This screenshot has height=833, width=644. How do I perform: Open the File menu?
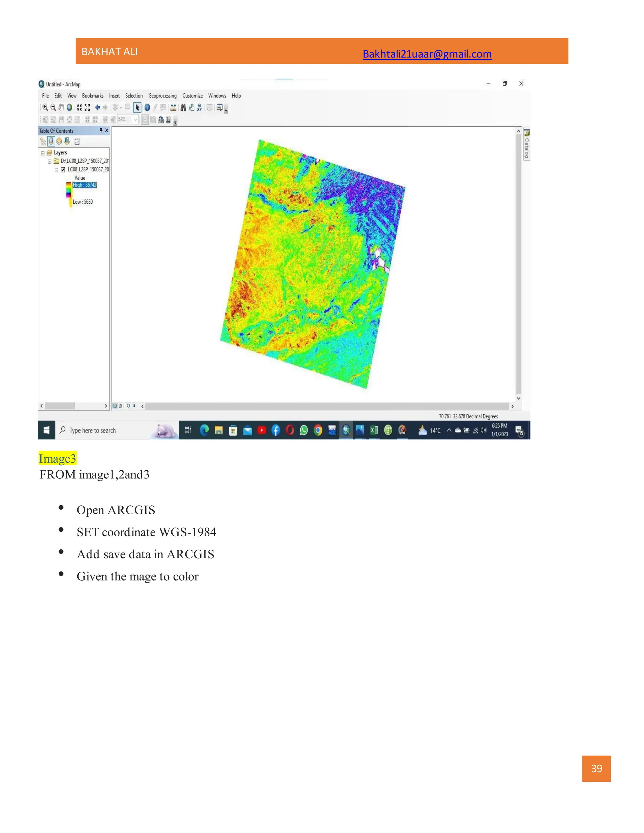(x=45, y=96)
